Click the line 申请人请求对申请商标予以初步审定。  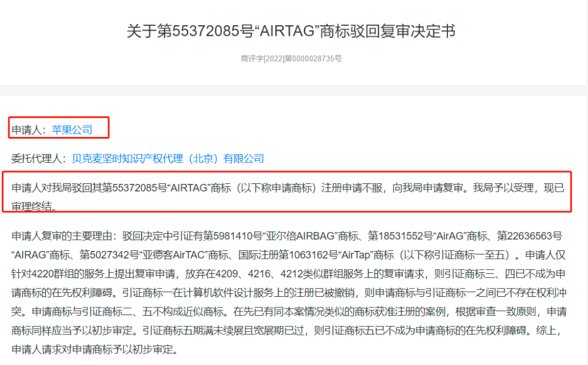(x=95, y=349)
